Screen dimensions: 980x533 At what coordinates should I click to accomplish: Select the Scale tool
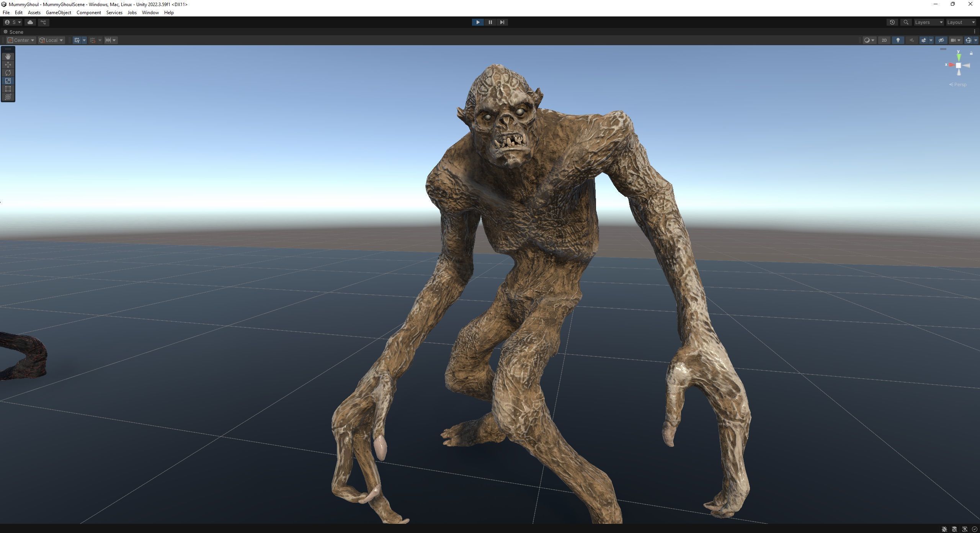coord(8,81)
